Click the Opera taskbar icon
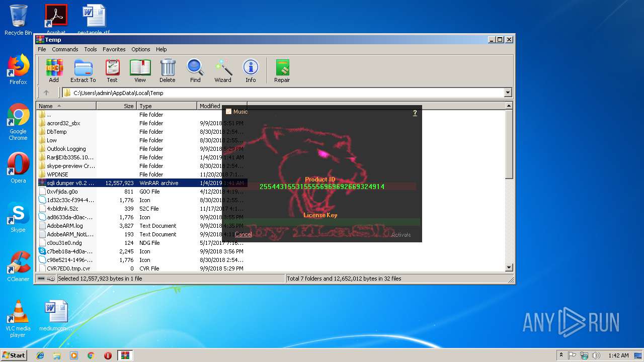 (108, 355)
